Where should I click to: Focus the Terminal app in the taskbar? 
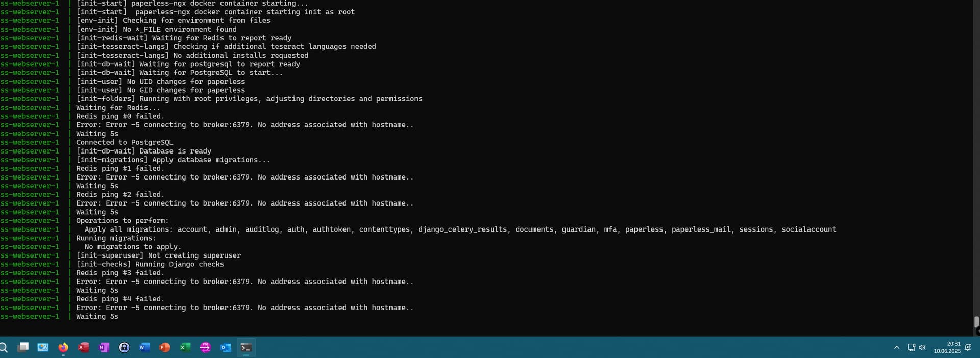click(x=246, y=348)
